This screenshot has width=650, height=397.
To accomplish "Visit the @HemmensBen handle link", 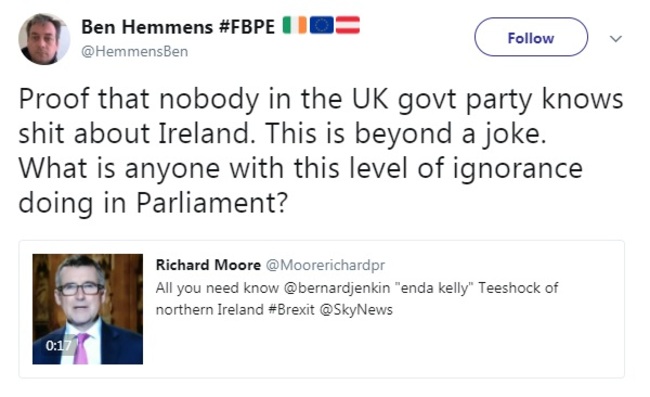I will pos(135,52).
